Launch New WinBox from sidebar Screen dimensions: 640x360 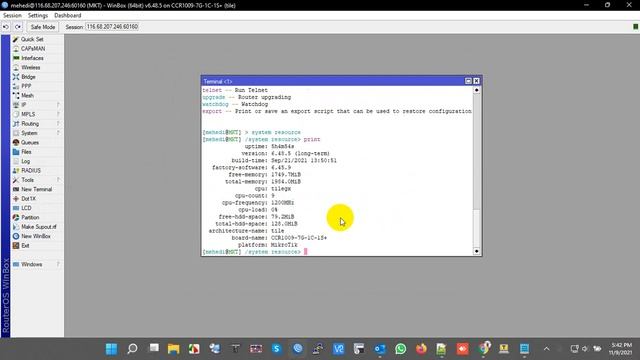click(x=36, y=236)
